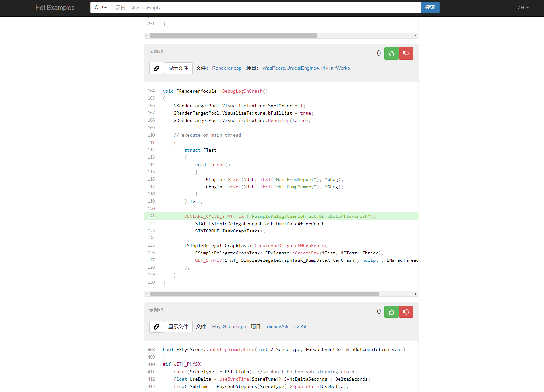Viewport: 544px width, 392px height.
Task: Go to Hot Examples home
Action: pos(55,8)
